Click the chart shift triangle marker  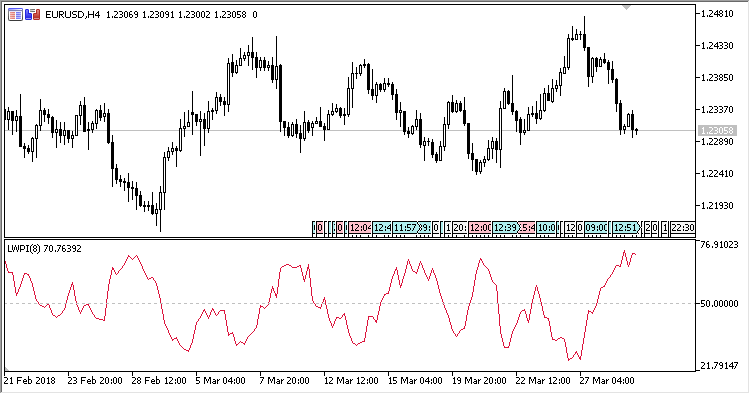pos(627,7)
